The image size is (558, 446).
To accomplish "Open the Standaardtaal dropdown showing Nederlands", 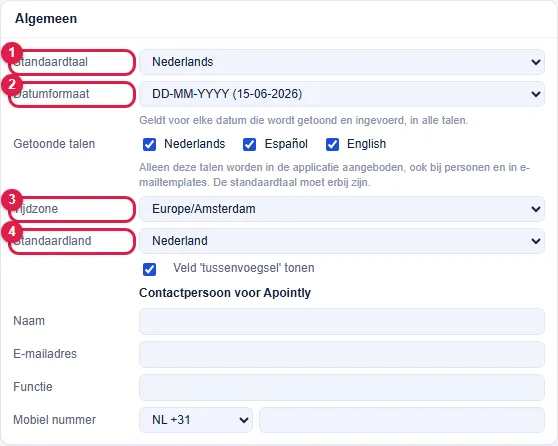I will pyautogui.click(x=342, y=62).
